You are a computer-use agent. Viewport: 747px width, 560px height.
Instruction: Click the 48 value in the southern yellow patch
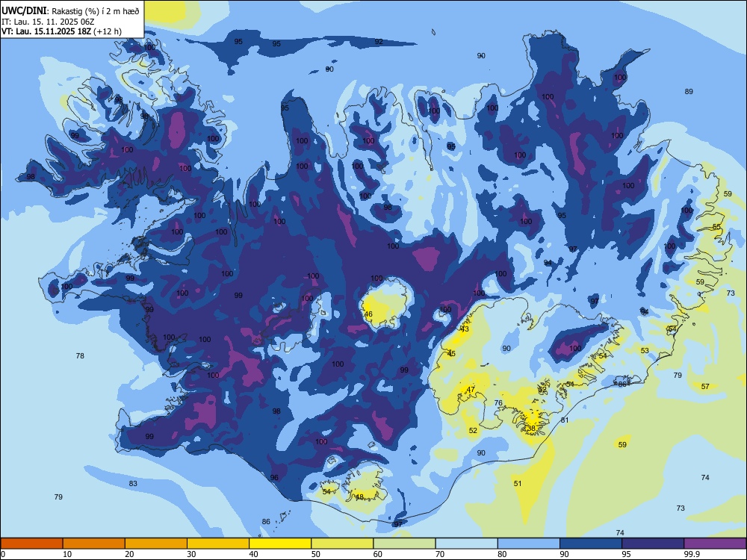pyautogui.click(x=359, y=497)
